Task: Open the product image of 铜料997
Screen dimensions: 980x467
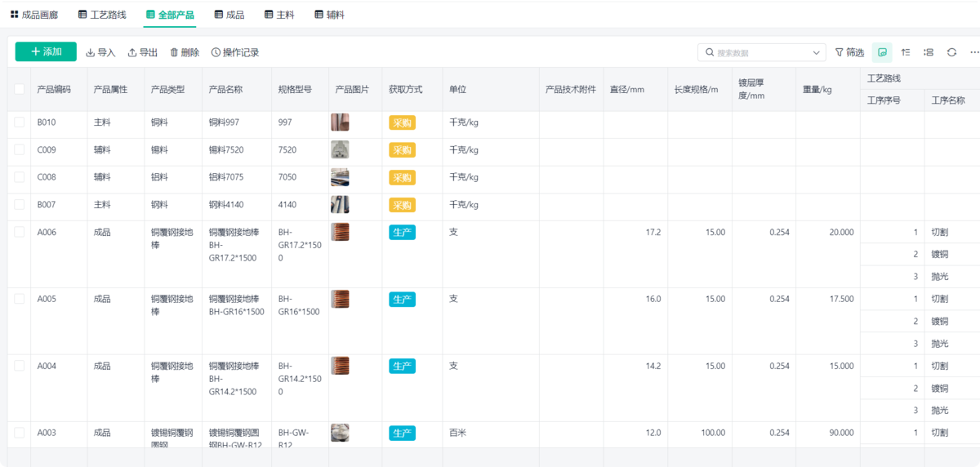Action: pos(340,122)
